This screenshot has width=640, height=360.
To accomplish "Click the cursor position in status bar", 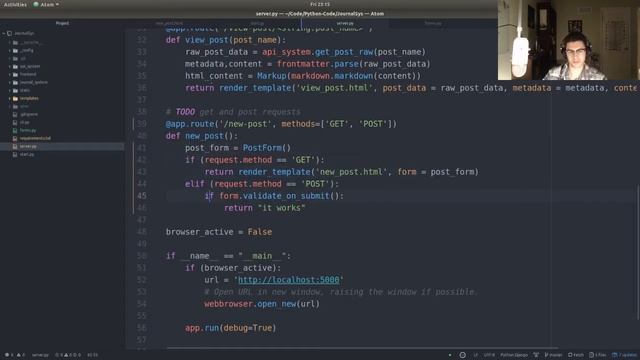I will 92,355.
